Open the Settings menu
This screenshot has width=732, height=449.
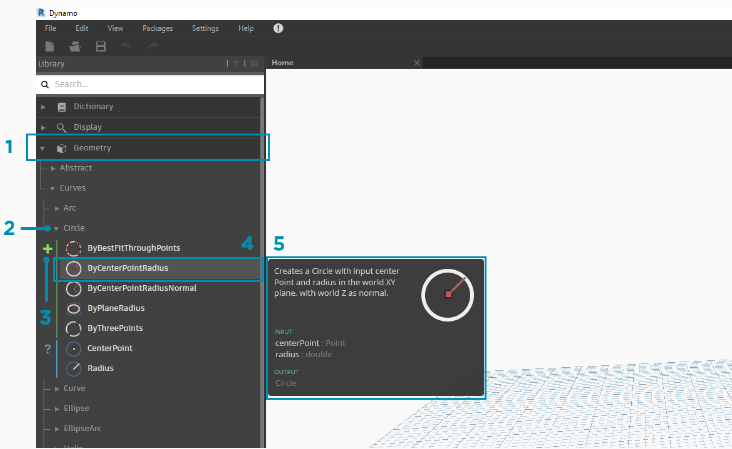pyautogui.click(x=205, y=29)
